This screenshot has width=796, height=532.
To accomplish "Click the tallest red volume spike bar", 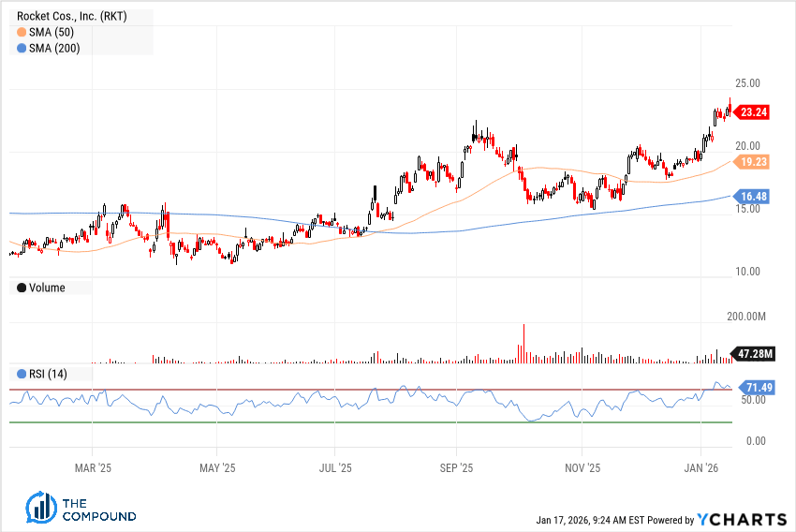I will 523,344.
